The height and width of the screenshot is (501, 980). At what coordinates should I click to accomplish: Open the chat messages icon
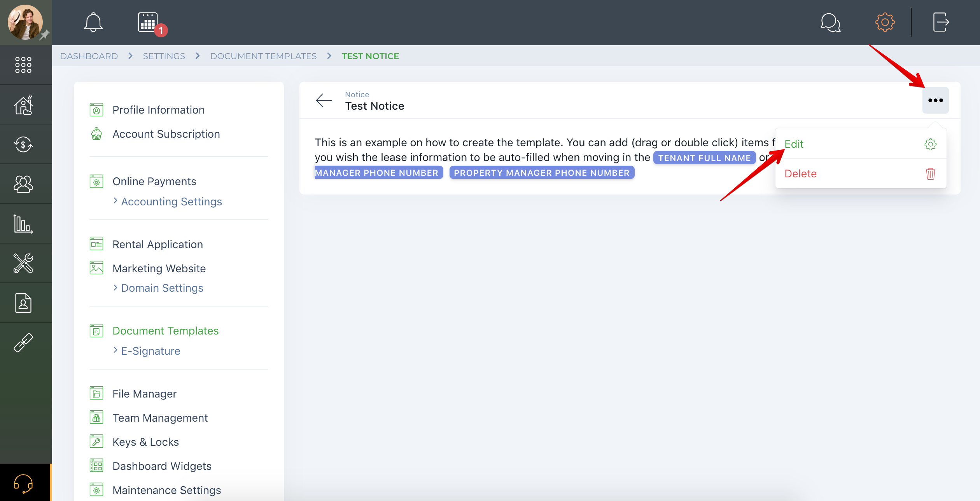[x=830, y=23]
